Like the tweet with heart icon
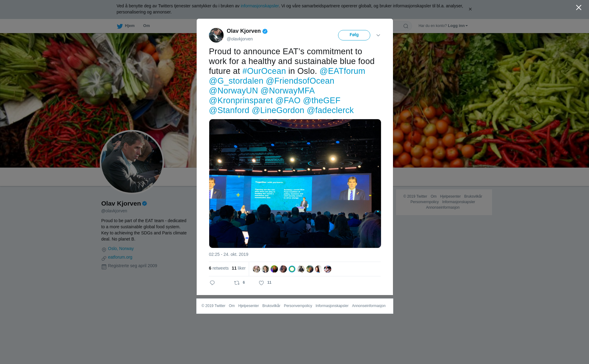Viewport: 589px width, 364px height. [261, 283]
